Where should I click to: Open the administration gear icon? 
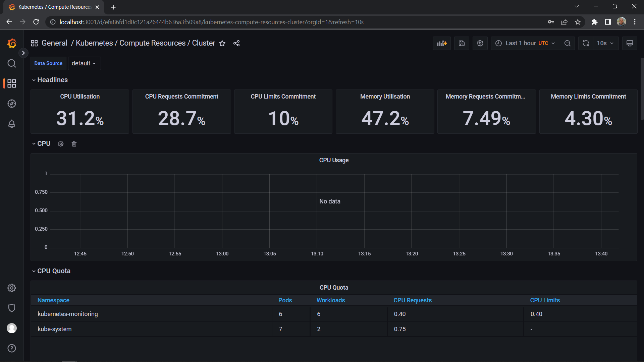click(x=12, y=288)
